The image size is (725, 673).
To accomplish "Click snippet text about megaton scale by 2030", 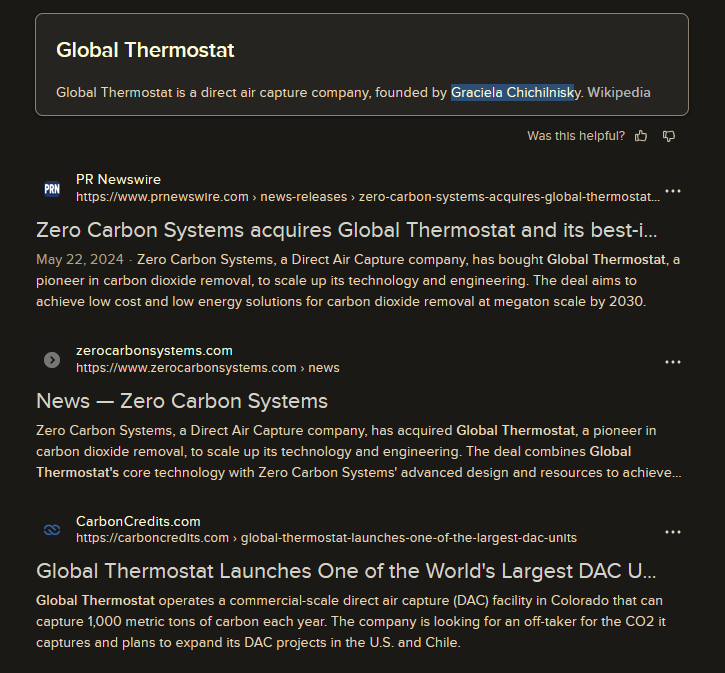I will click(x=341, y=302).
